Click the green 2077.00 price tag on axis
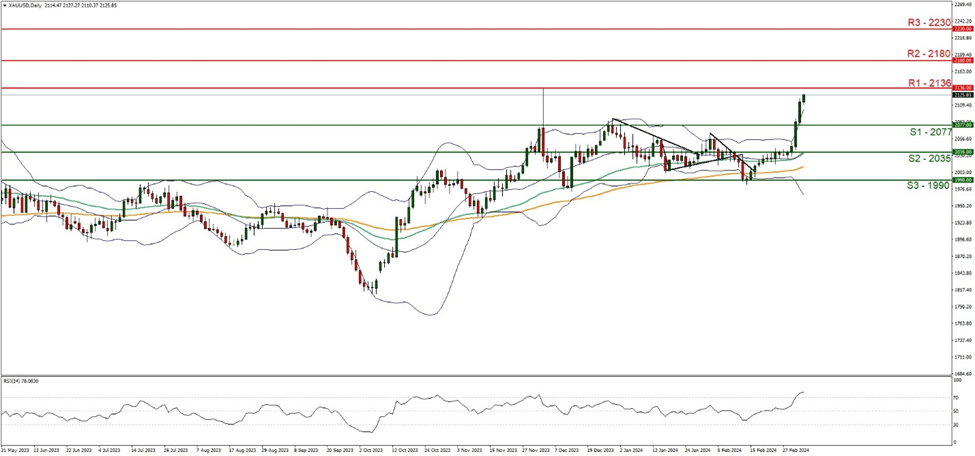 click(961, 124)
